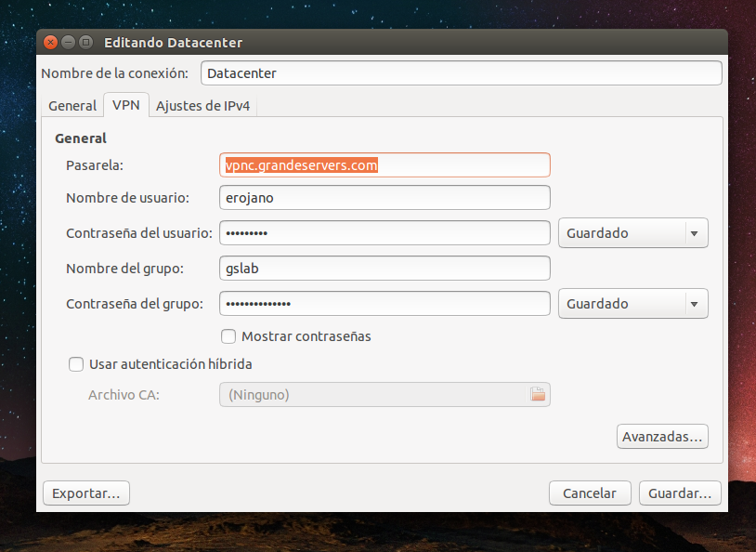Open Guardado dropdown for user password
This screenshot has width=756, height=552.
pyautogui.click(x=633, y=233)
